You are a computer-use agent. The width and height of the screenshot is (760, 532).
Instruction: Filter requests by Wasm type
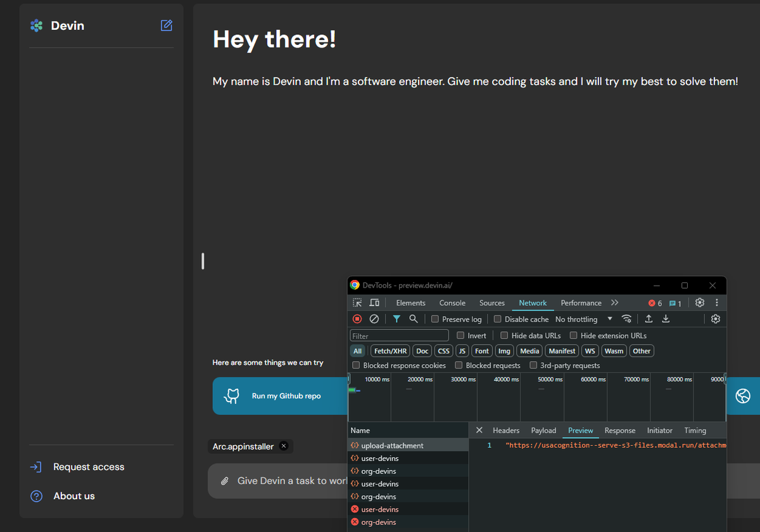pyautogui.click(x=614, y=351)
